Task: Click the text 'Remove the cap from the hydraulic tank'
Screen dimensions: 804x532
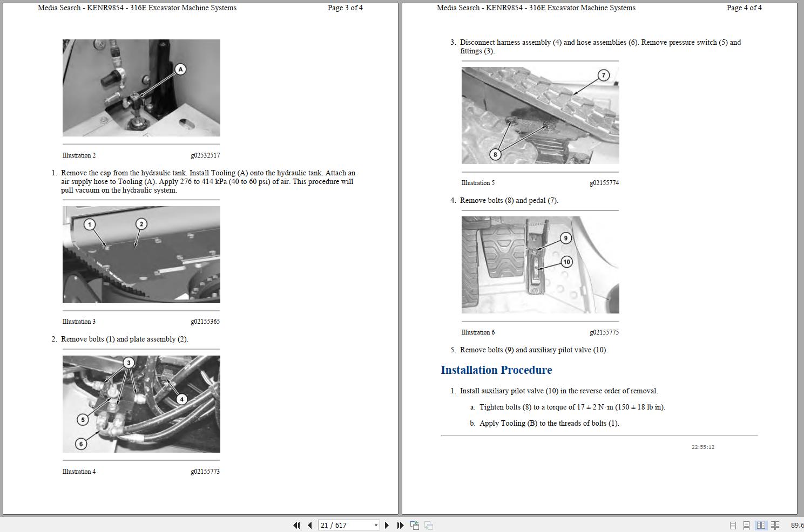Action: 124,173
